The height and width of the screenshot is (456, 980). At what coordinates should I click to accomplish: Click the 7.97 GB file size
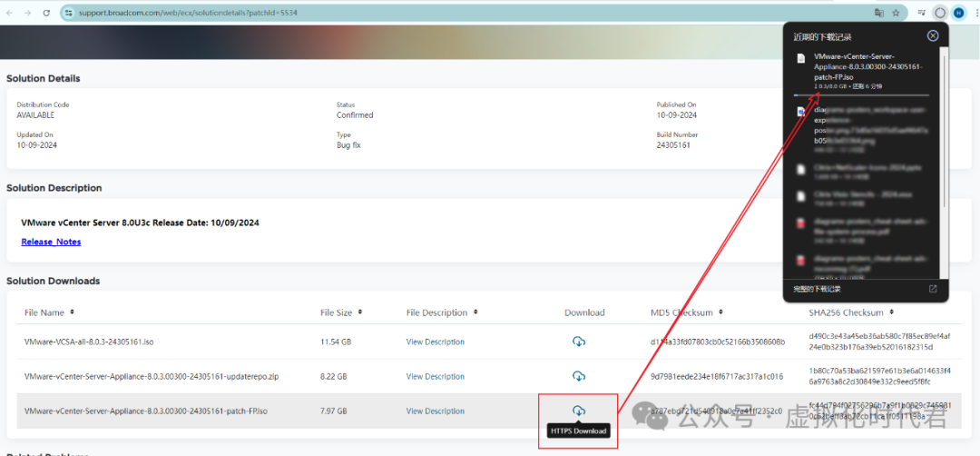[x=334, y=411]
